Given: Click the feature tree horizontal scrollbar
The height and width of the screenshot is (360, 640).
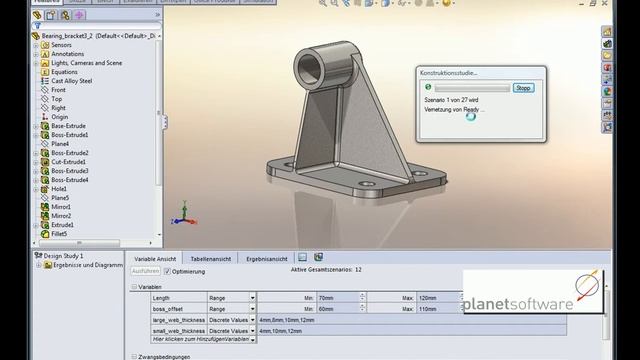Looking at the screenshot, I should coord(79,243).
